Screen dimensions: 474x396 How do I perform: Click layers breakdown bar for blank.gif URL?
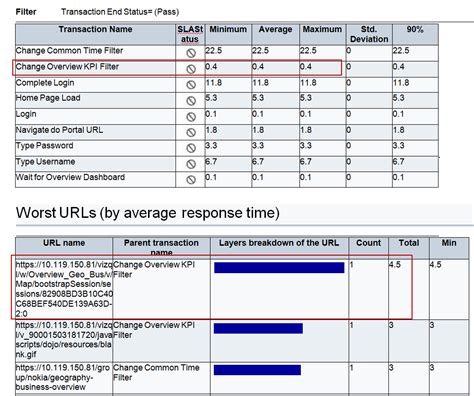258,328
